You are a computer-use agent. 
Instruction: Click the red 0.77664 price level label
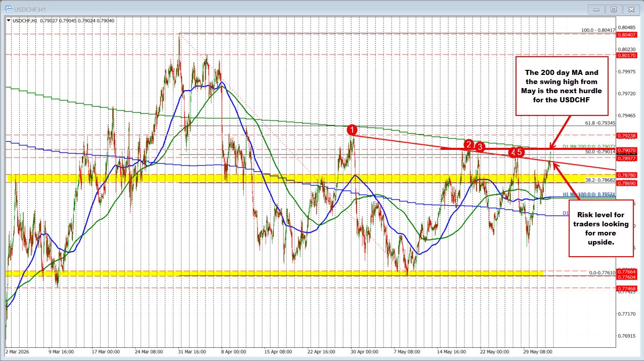click(626, 271)
